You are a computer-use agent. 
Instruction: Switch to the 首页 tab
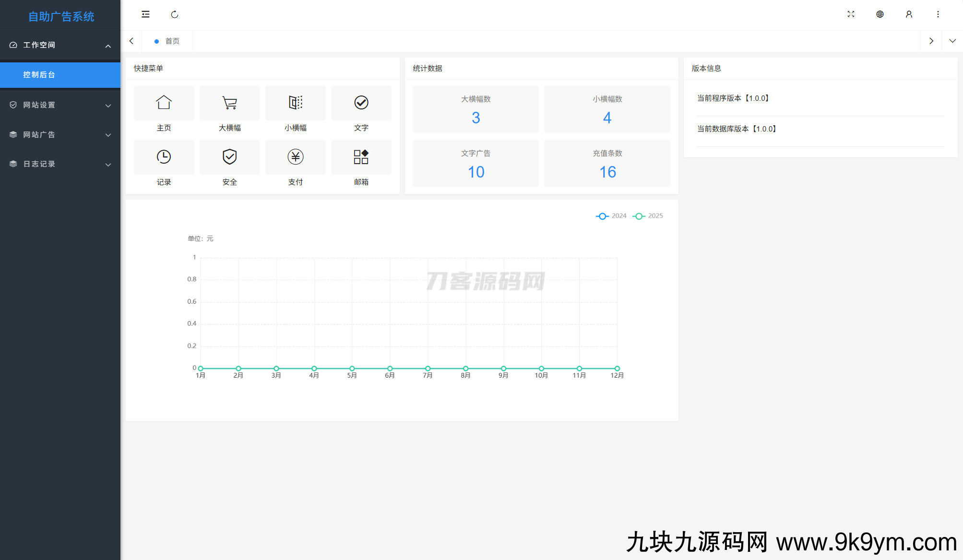(x=172, y=41)
